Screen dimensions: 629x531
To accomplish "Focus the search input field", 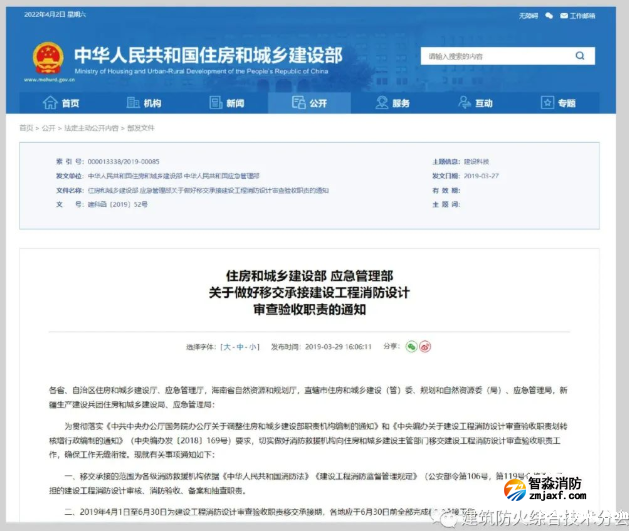I will 500,58.
